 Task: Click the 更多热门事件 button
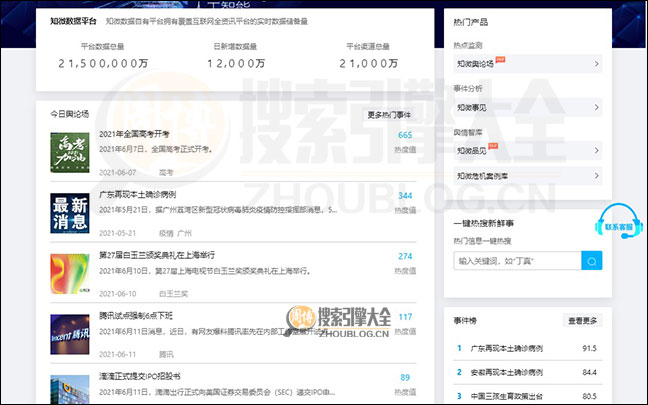pyautogui.click(x=389, y=115)
